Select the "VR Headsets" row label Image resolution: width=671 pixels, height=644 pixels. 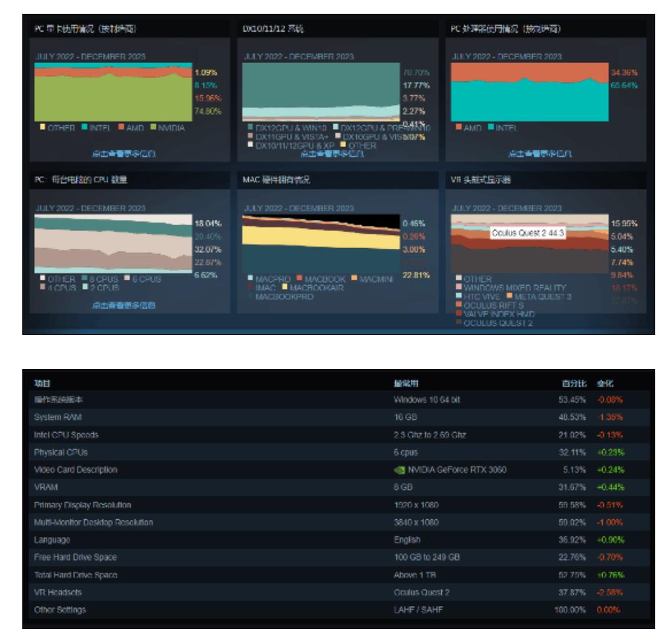(58, 593)
